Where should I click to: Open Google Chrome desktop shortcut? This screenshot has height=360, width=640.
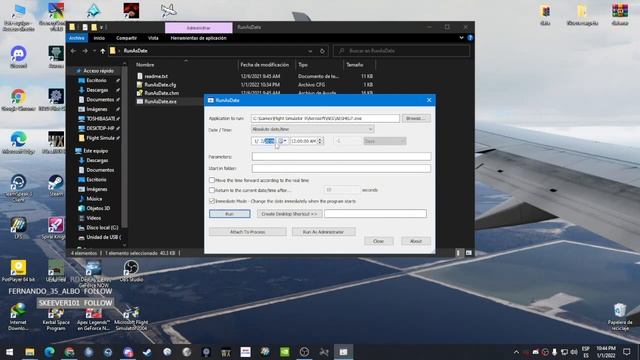coord(18,100)
